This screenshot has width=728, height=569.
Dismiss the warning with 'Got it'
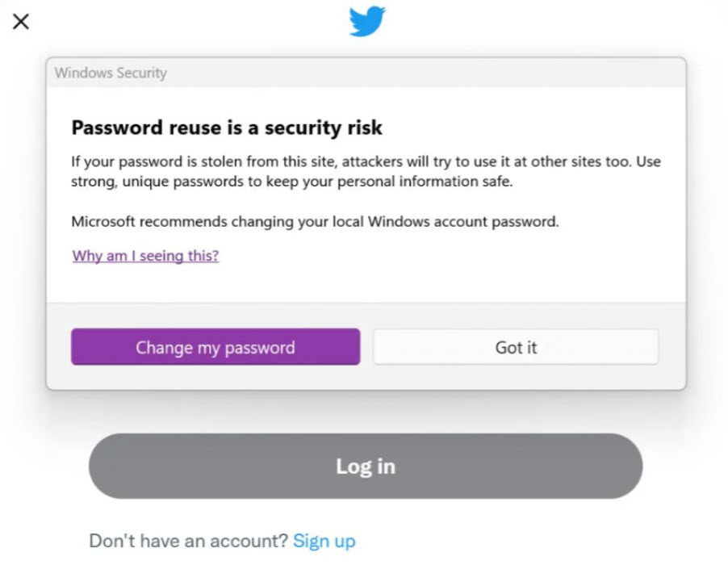coord(516,347)
